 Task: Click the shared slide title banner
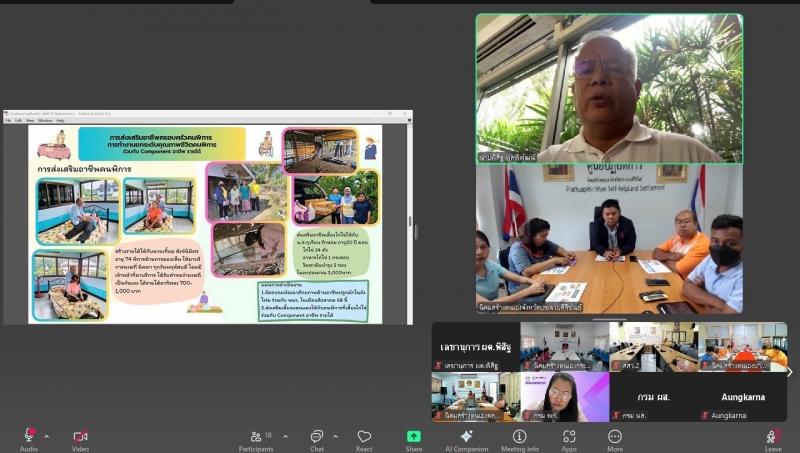click(162, 144)
